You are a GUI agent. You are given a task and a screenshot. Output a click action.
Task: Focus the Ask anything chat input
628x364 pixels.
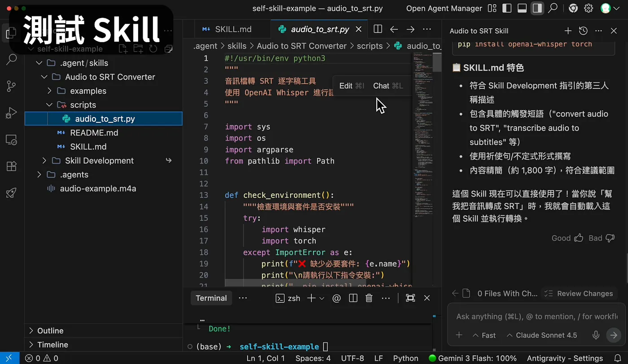536,316
